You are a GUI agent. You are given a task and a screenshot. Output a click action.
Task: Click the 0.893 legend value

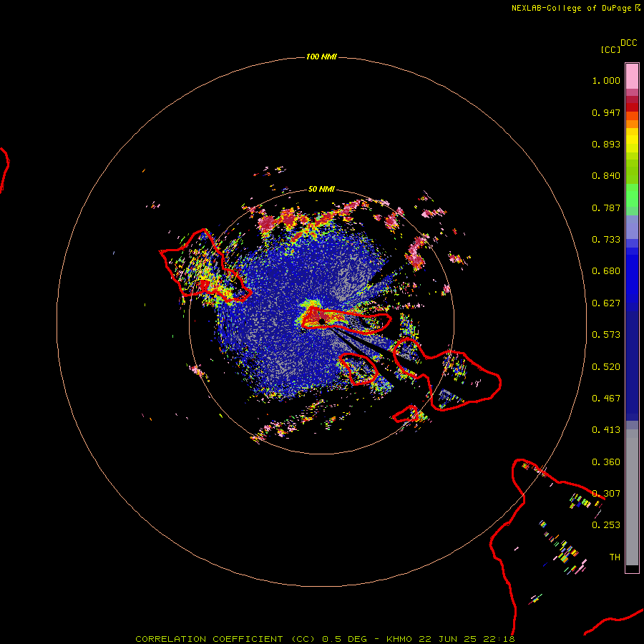606,144
